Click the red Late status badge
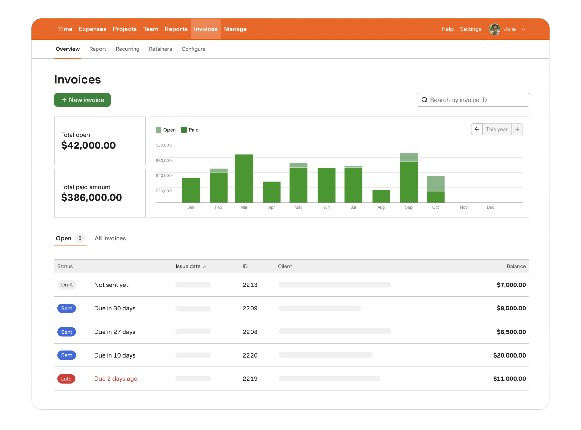This screenshot has width=581, height=430. (x=66, y=378)
